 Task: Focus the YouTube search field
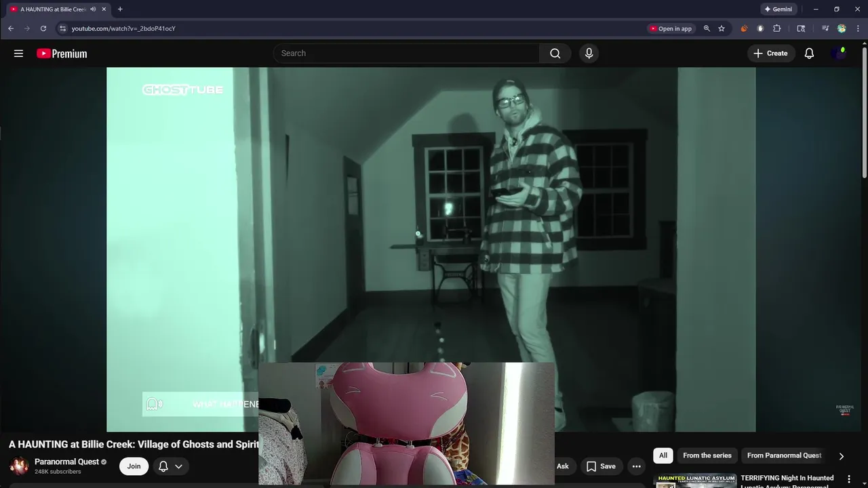tap(406, 54)
